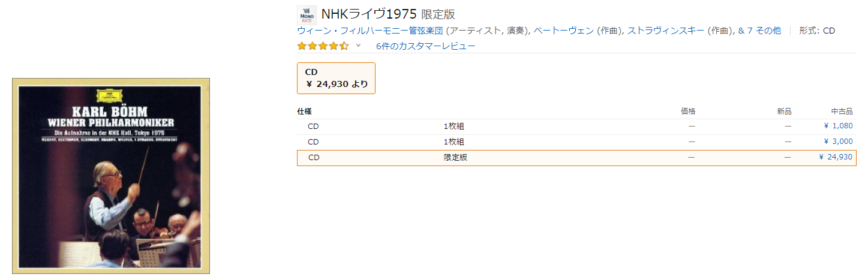Expand the rating breakdown chevron
Image resolution: width=868 pixels, height=280 pixels.
359,46
